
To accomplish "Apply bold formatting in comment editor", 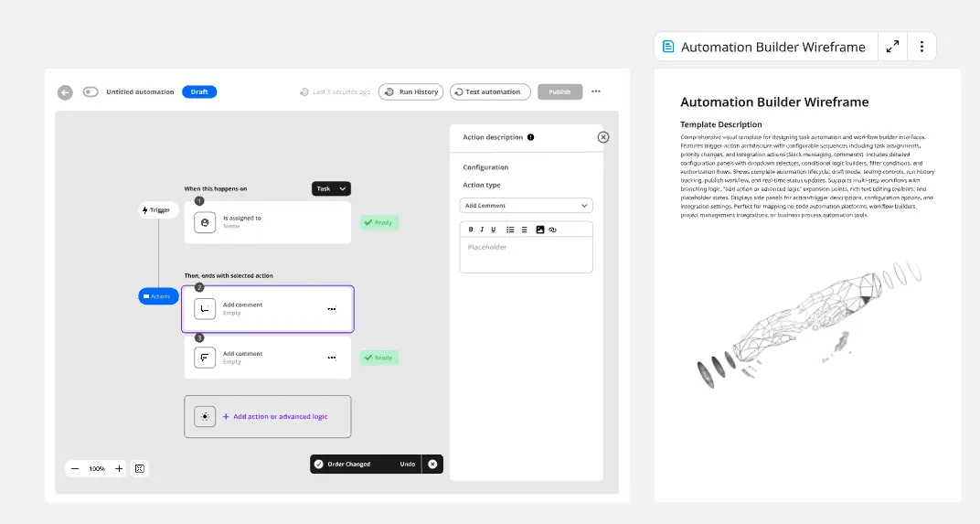I will point(471,230).
